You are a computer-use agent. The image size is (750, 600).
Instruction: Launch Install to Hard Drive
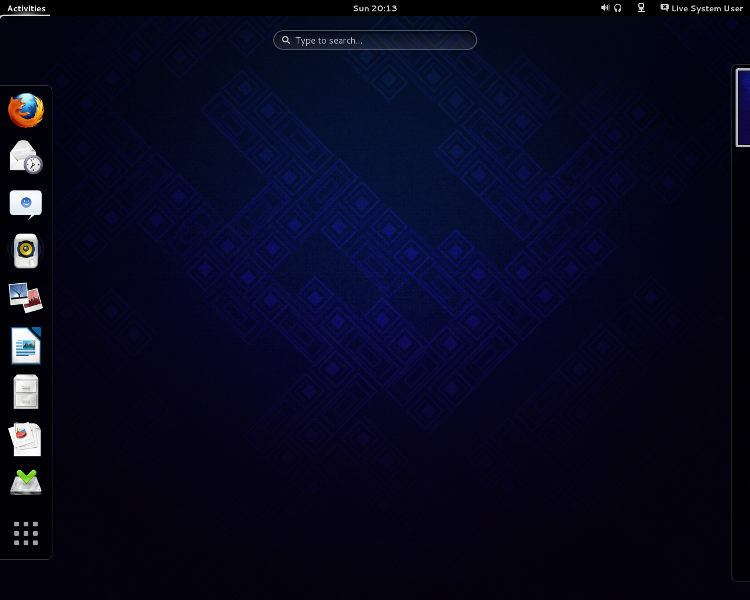coord(26,482)
